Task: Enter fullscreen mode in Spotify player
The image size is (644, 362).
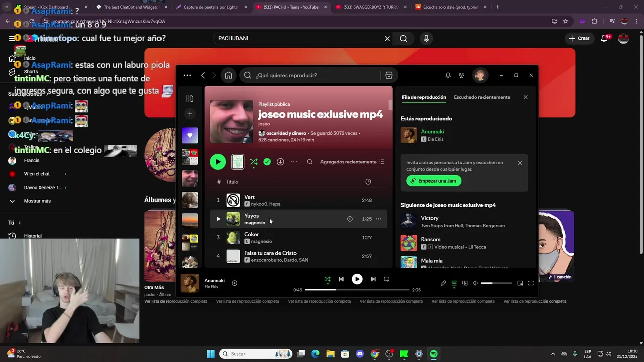Action: pos(531,283)
